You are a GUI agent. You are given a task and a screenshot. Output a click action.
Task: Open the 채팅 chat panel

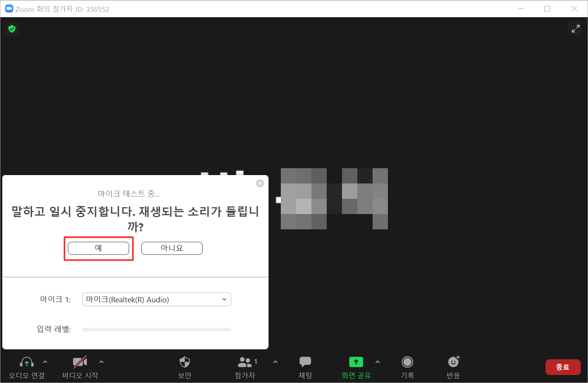(305, 362)
